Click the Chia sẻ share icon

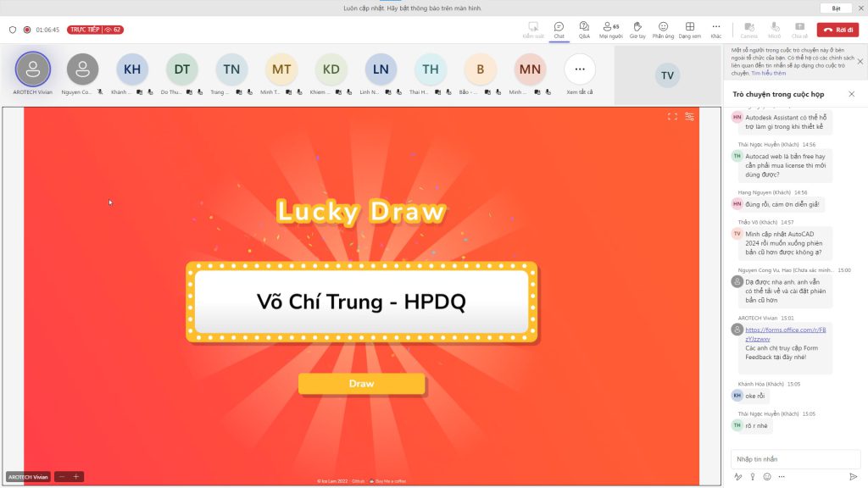(x=799, y=30)
